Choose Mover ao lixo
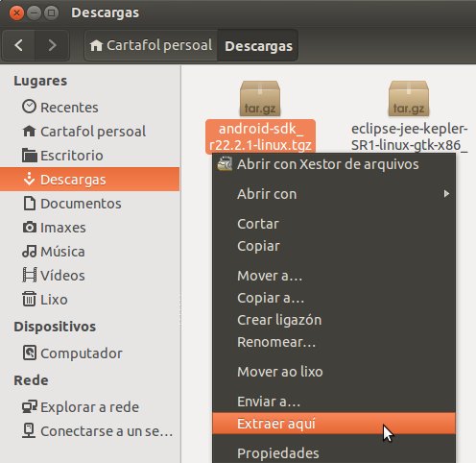476x463 pixels. click(334, 372)
